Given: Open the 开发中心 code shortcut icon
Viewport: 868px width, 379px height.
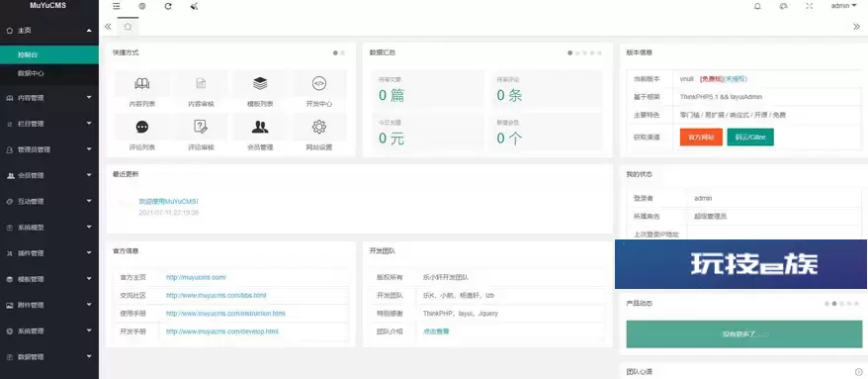Looking at the screenshot, I should pyautogui.click(x=319, y=84).
